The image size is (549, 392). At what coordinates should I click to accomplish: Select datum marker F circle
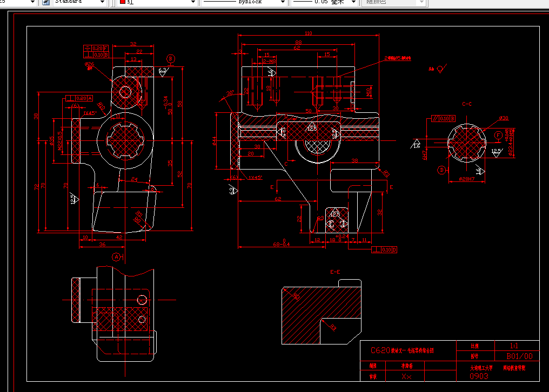point(498,136)
